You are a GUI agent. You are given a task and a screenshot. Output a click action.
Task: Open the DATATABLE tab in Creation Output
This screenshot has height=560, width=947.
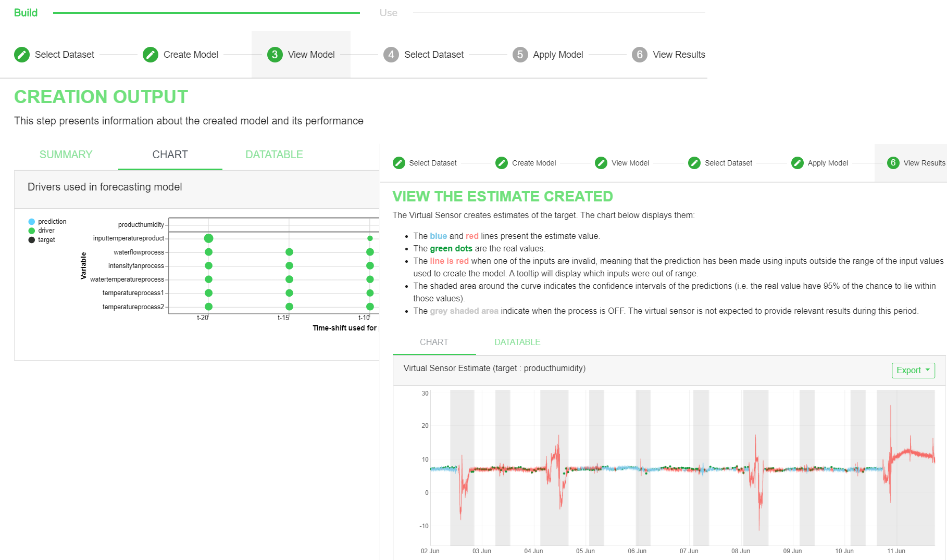pos(275,155)
